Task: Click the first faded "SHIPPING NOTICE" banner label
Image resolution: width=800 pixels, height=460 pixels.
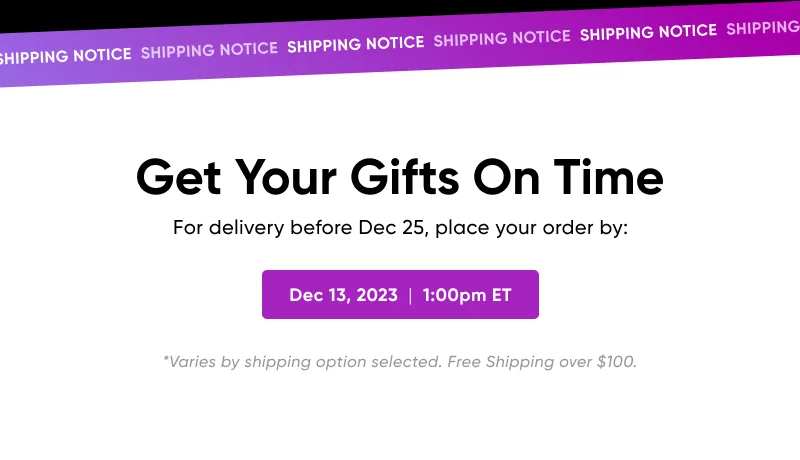Action: [x=209, y=50]
